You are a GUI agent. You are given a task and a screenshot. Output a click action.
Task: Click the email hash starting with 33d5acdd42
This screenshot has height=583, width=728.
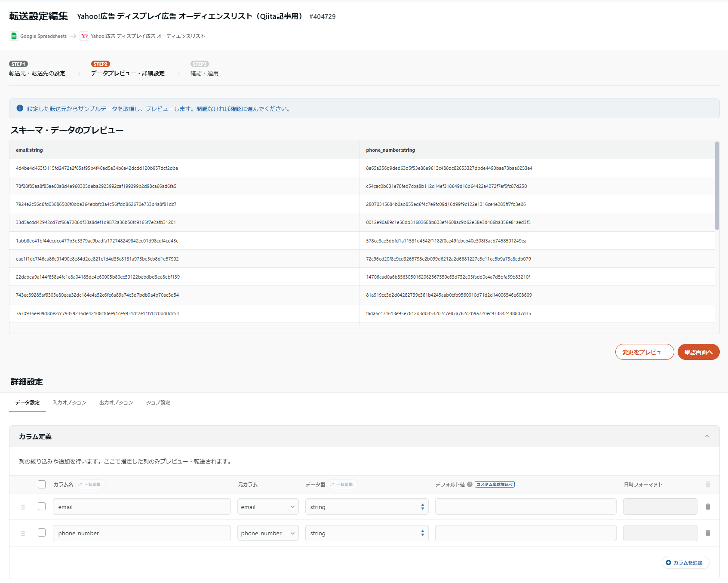[x=96, y=222]
